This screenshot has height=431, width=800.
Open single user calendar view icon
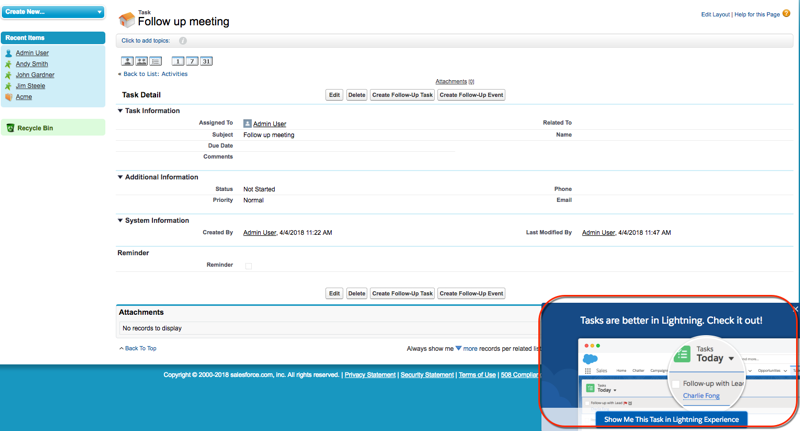pyautogui.click(x=127, y=61)
